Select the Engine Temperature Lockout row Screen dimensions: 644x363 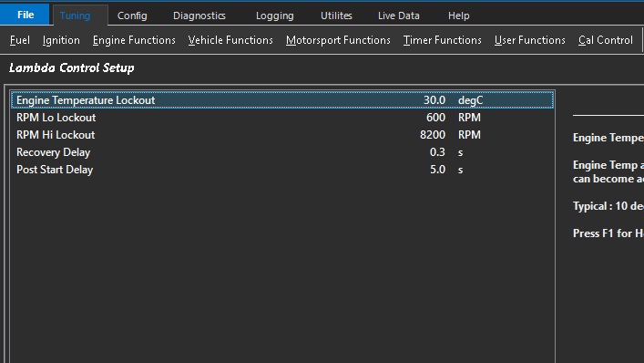pyautogui.click(x=282, y=100)
